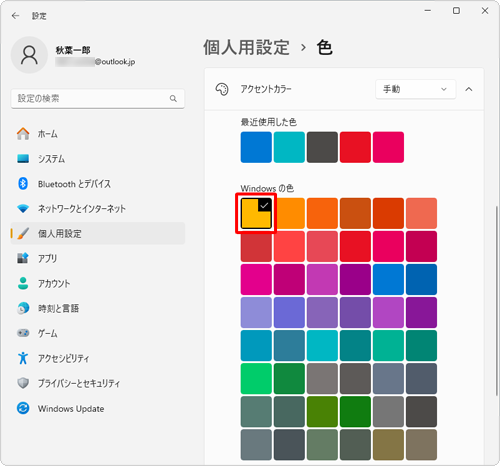The width and height of the screenshot is (500, 466).
Task: Click the user profile avatar icon
Action: (x=29, y=55)
